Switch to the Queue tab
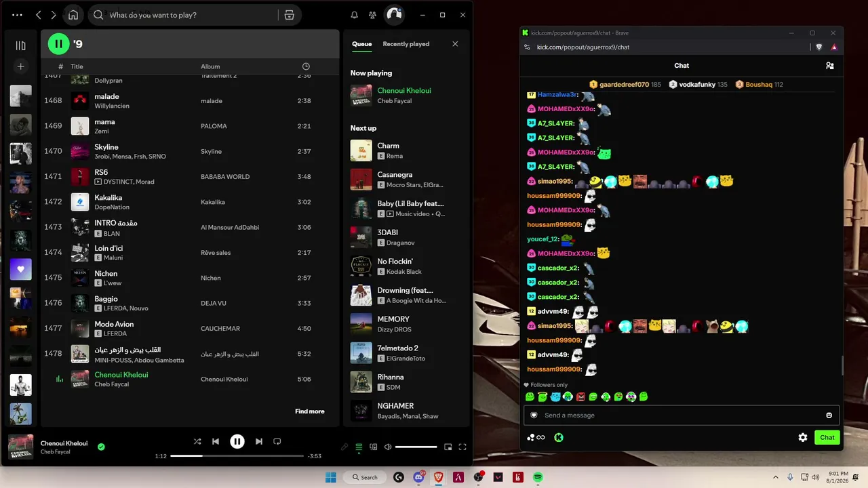The width and height of the screenshot is (868, 488). pos(361,44)
